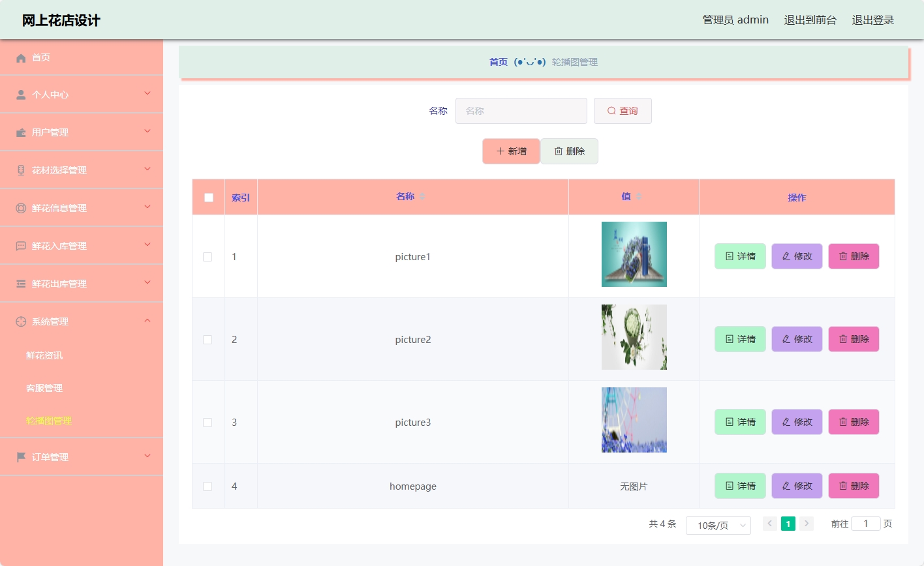The height and width of the screenshot is (566, 924).
Task: Open 用户管理 via its sidebar icon
Action: (21, 132)
